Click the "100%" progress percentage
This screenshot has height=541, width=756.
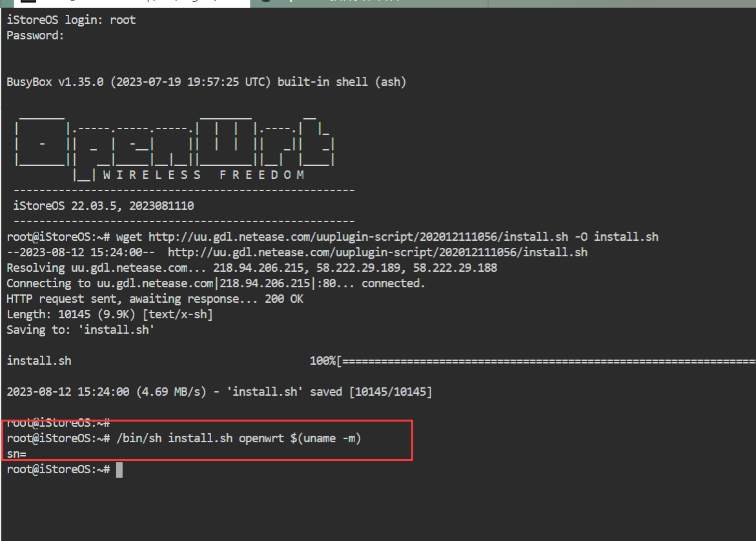coord(323,361)
